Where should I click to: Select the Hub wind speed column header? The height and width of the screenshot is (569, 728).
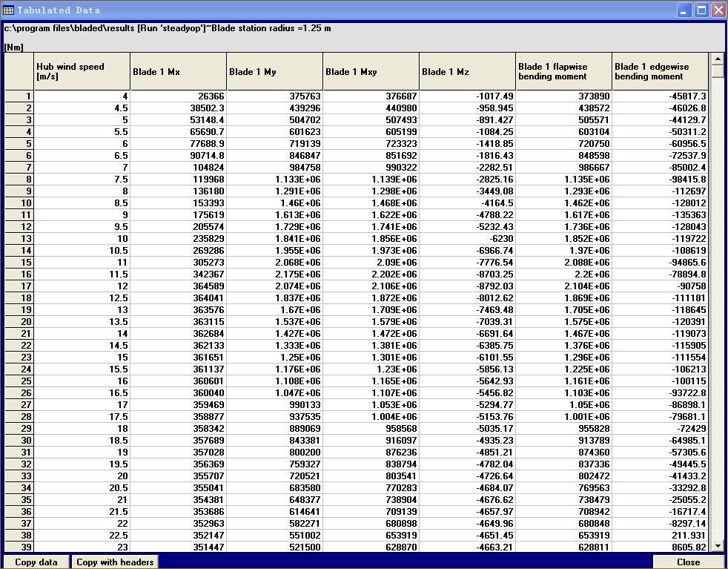click(82, 71)
